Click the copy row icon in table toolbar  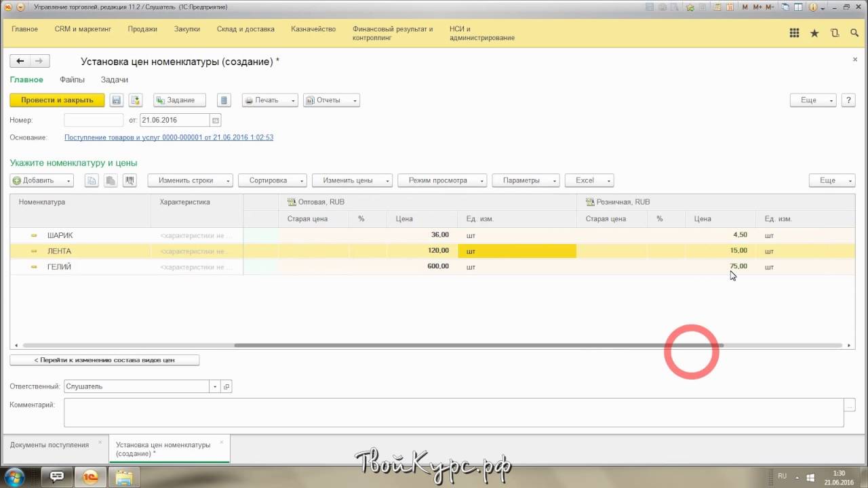[x=92, y=181]
